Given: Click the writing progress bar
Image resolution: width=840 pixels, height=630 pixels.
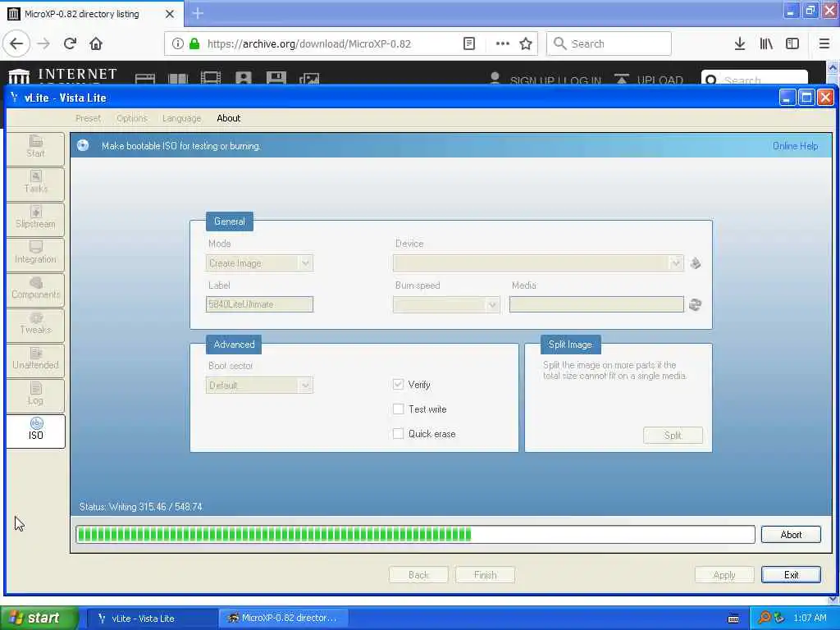Looking at the screenshot, I should 415,534.
